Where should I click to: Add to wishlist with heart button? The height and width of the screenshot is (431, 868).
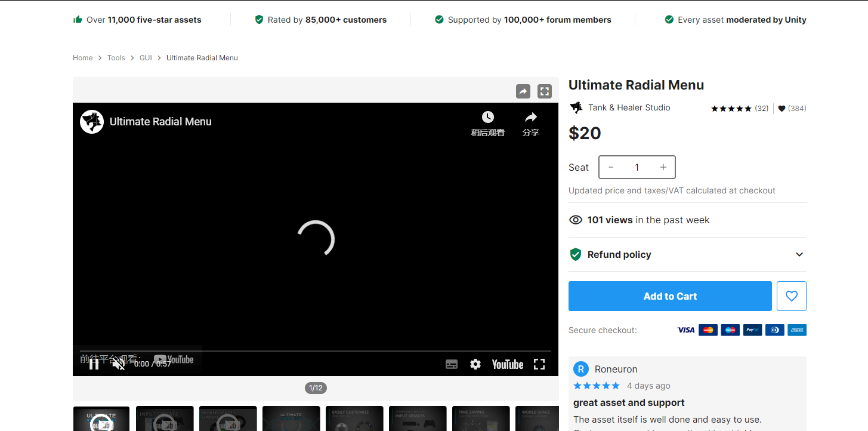pos(792,296)
